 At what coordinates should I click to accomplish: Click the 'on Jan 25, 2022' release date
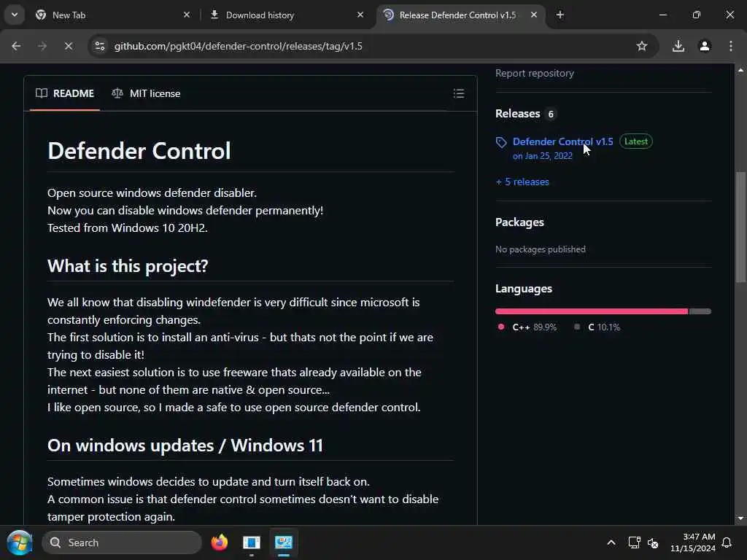pos(543,156)
